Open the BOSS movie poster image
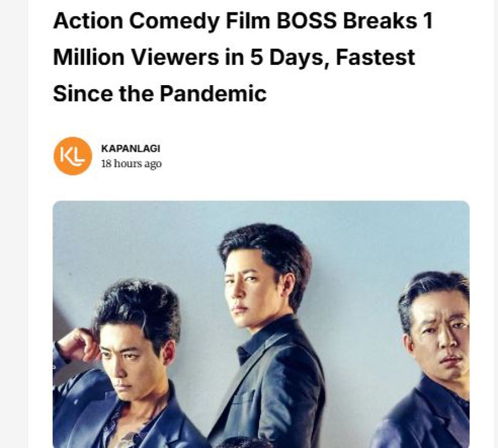This screenshot has width=498, height=448. point(261,324)
